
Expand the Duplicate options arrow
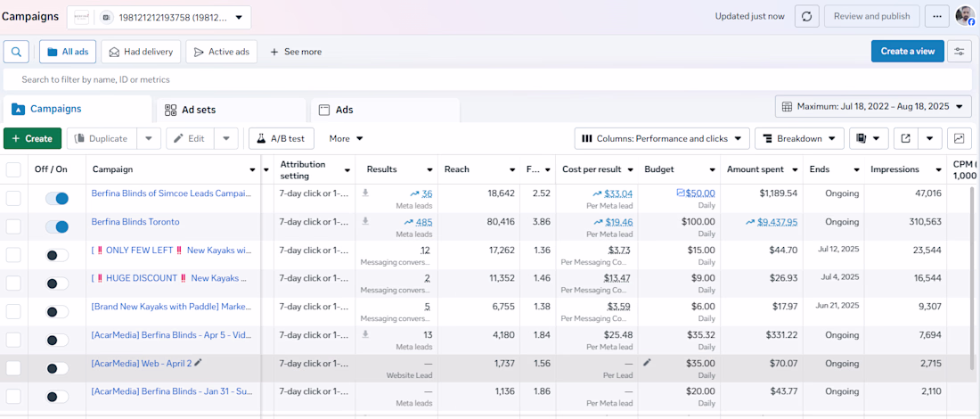tap(149, 138)
